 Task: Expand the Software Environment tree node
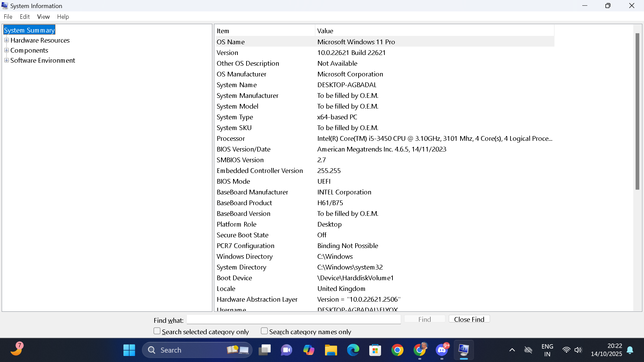coord(6,60)
